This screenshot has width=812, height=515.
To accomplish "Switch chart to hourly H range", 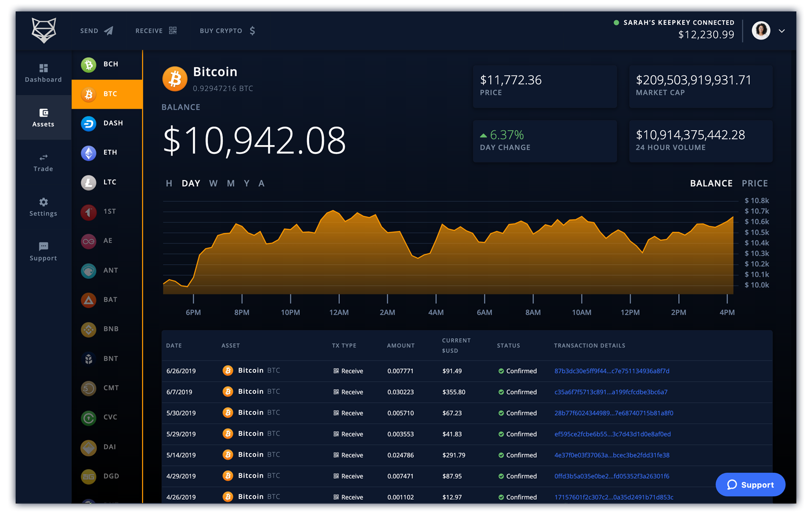I will click(x=169, y=184).
